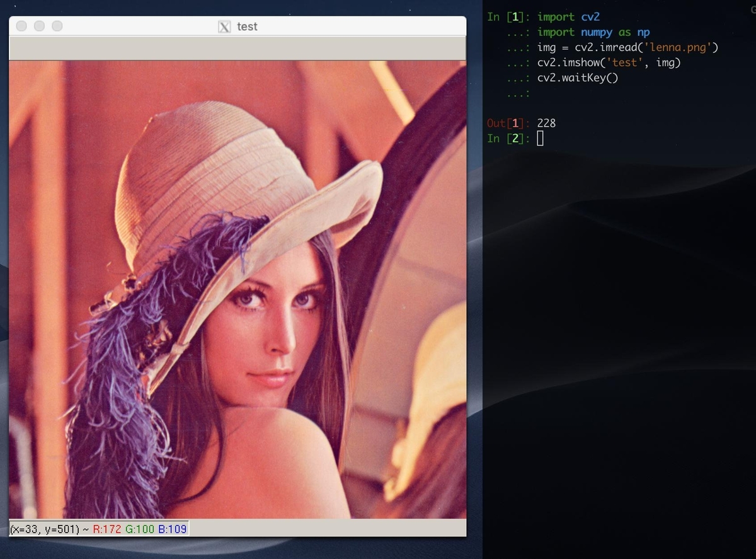Click the Lenna image in the test window
Viewport: 756px width, 559px height.
238,289
